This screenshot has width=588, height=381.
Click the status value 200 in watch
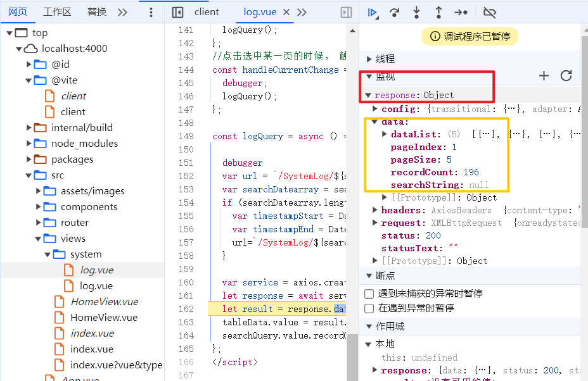[x=433, y=235]
